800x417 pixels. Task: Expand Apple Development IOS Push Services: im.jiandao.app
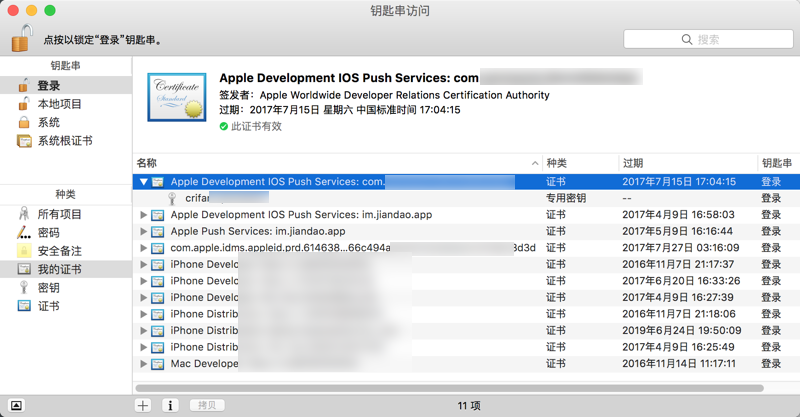coord(144,215)
